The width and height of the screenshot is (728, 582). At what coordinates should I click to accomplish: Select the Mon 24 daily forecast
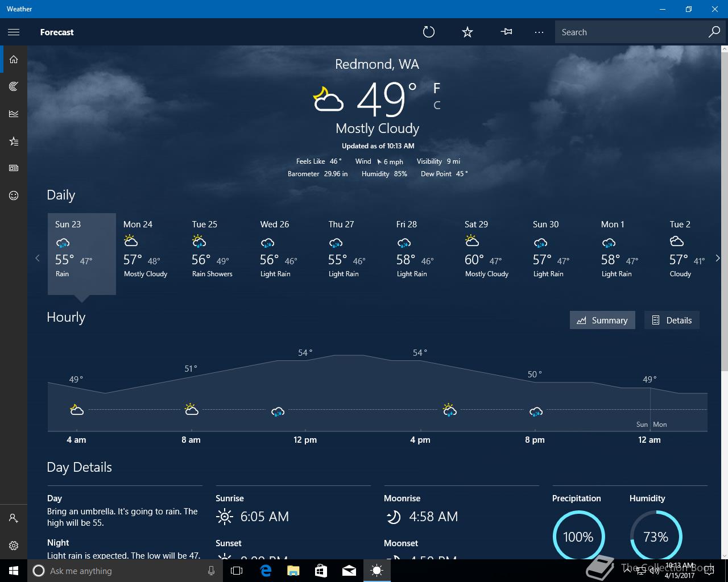click(150, 254)
